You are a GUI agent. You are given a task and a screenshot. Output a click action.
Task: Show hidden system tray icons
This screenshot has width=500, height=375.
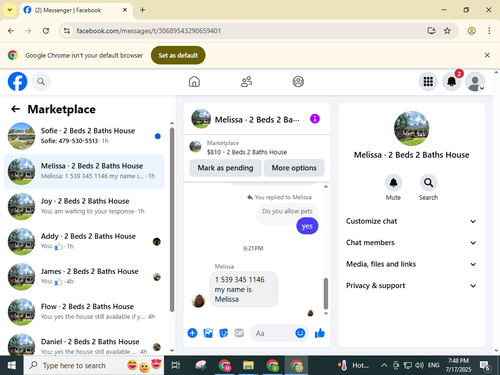384,366
